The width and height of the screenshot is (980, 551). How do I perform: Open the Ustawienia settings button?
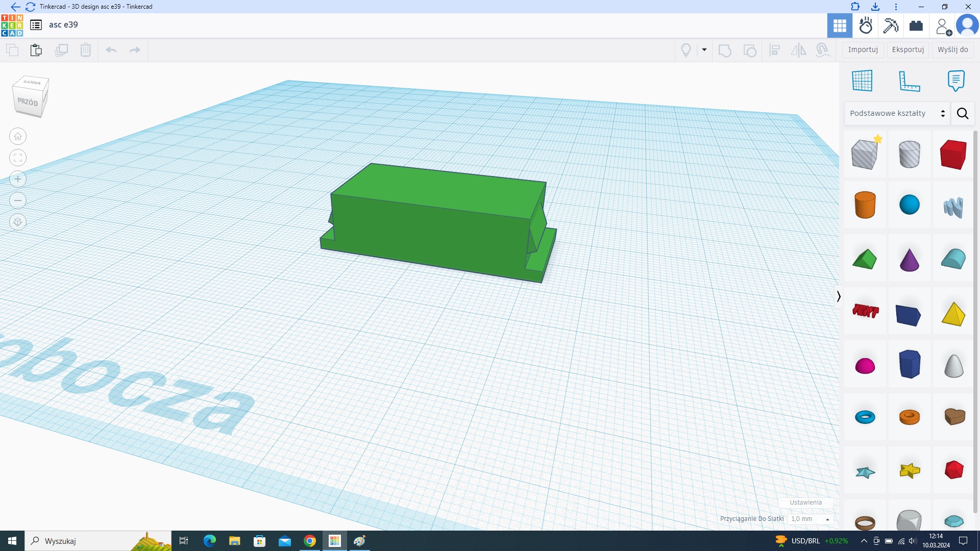coord(806,503)
